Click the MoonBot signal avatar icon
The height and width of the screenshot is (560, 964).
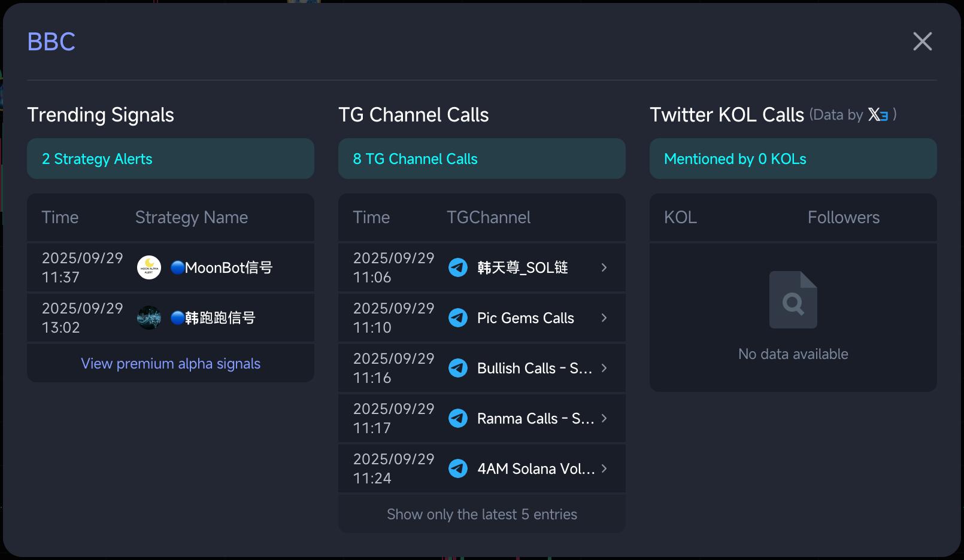[x=149, y=267]
